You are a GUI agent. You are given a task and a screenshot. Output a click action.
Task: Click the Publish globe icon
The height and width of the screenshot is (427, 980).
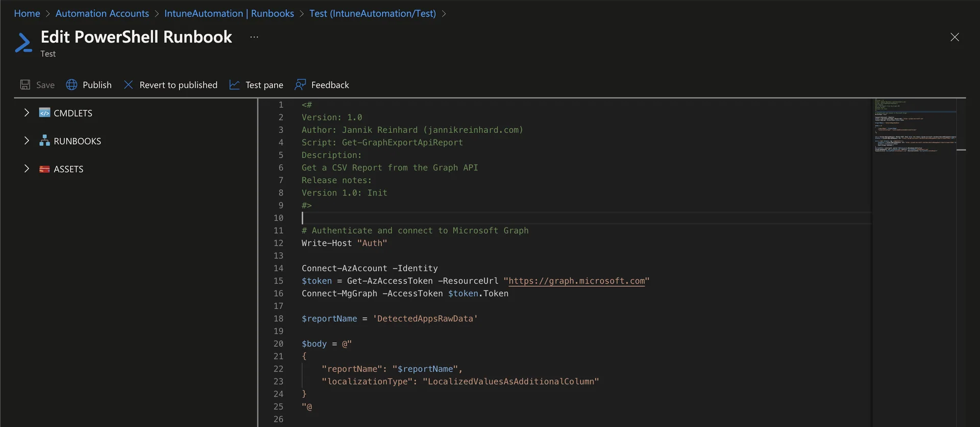71,85
